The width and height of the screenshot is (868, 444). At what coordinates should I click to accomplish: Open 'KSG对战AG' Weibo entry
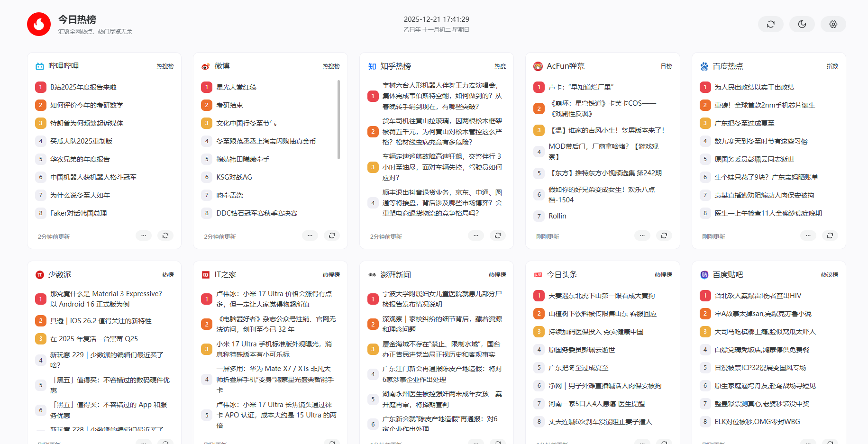pos(235,177)
